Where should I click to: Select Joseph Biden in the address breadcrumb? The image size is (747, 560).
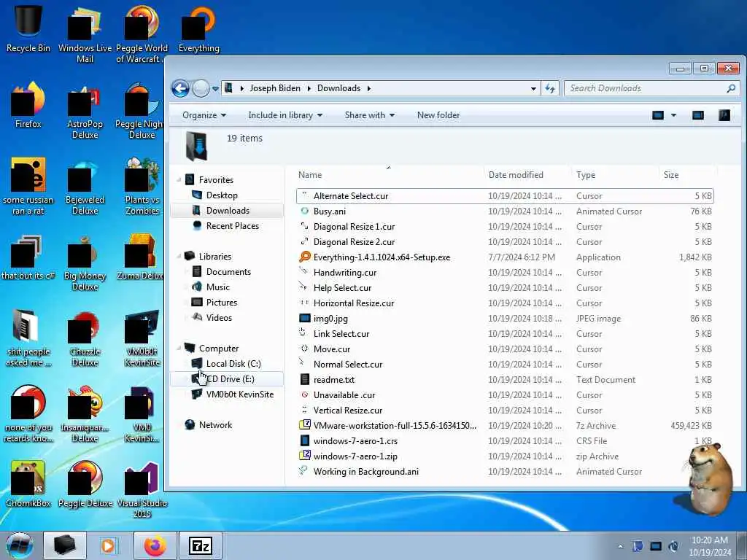coord(275,88)
